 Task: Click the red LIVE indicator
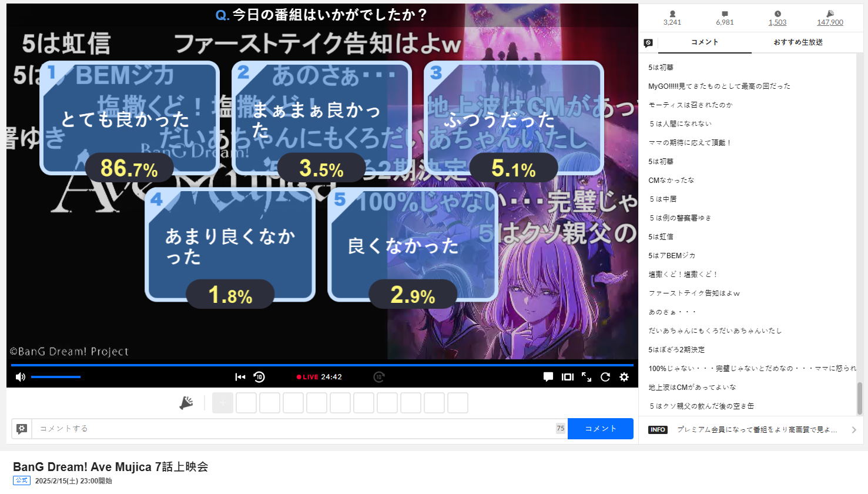(x=307, y=377)
